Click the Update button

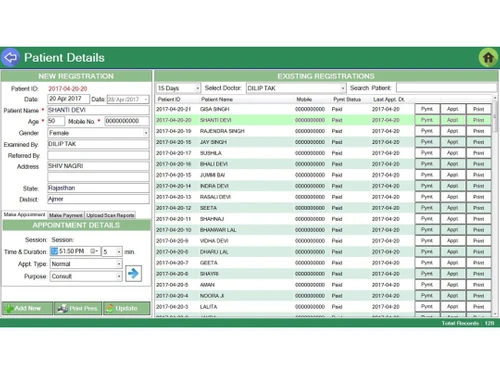[126, 308]
